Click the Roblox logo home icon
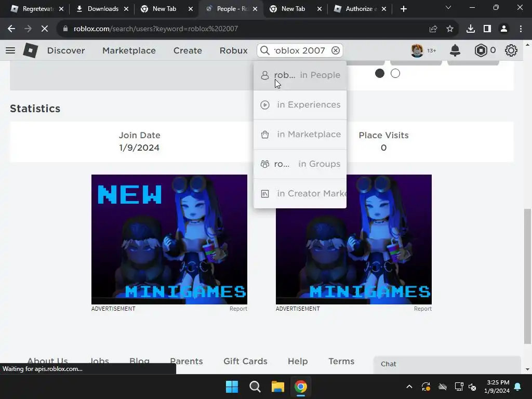The height and width of the screenshot is (399, 532). 31,50
